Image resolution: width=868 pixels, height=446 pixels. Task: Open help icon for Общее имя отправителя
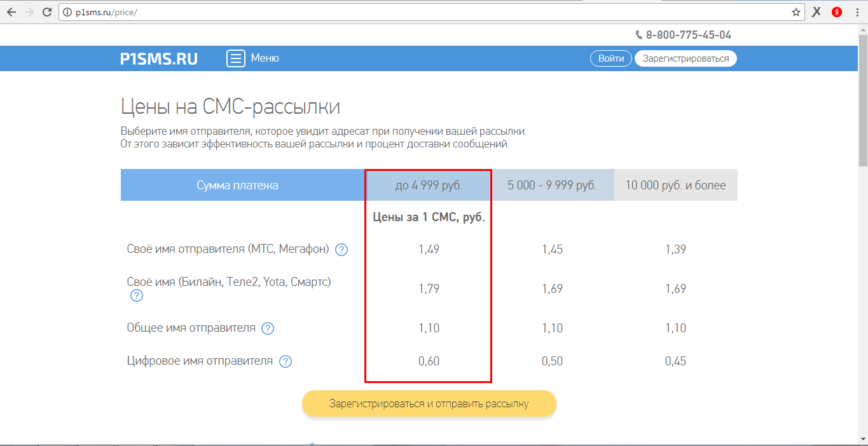point(268,328)
